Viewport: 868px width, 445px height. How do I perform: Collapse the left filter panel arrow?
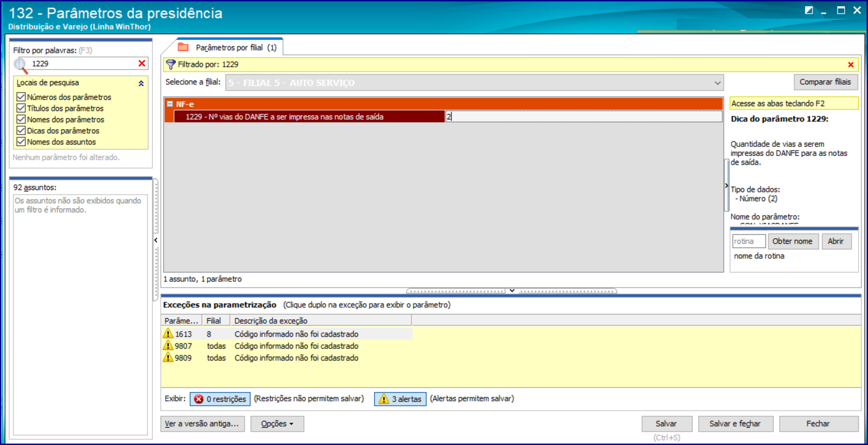[156, 240]
